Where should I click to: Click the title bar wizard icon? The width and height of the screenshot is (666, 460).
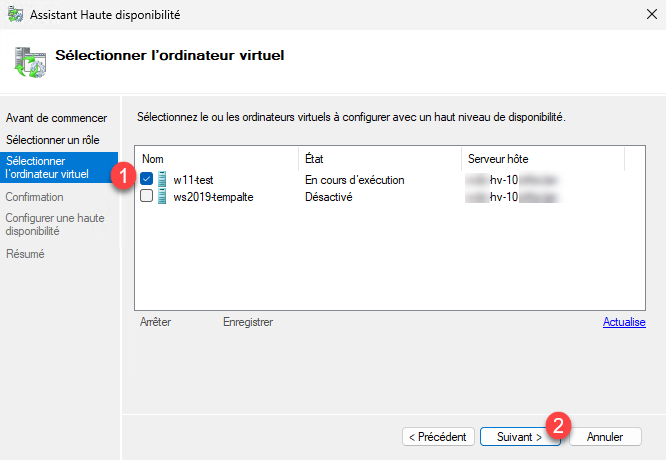tap(13, 15)
